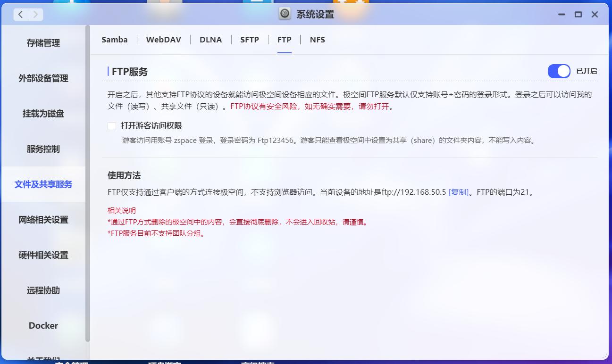The height and width of the screenshot is (364, 612).
Task: Select the DLNA tab
Action: (x=211, y=40)
